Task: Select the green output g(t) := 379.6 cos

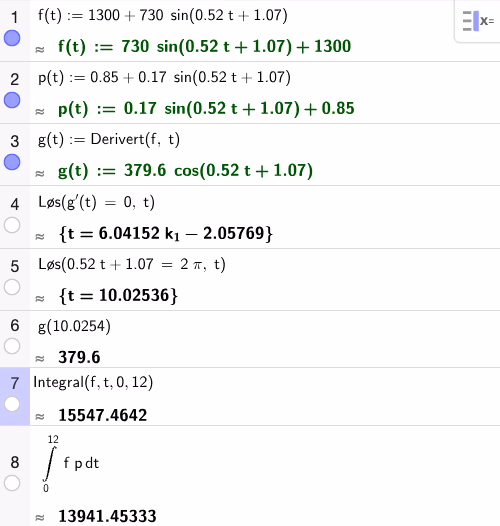Action: [x=185, y=170]
